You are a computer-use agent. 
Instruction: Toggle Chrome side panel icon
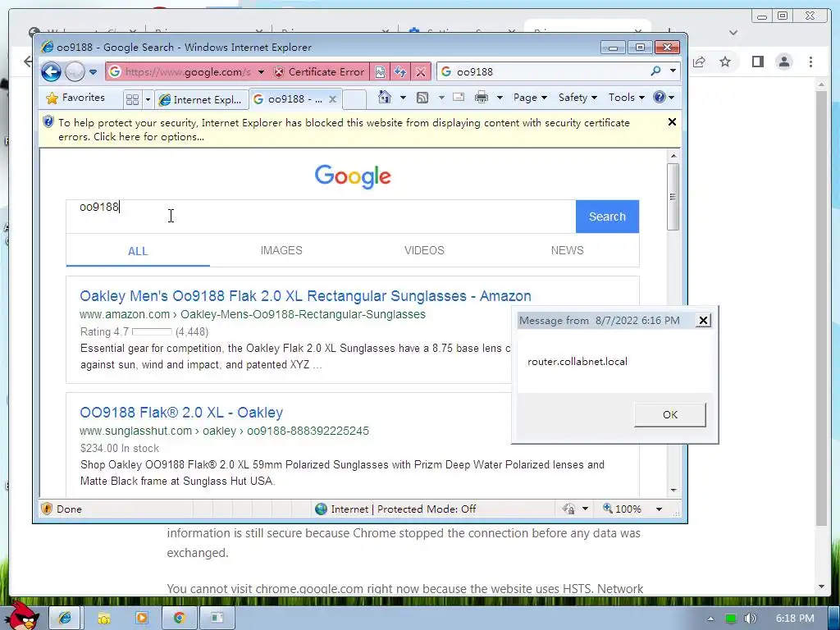coord(757,62)
